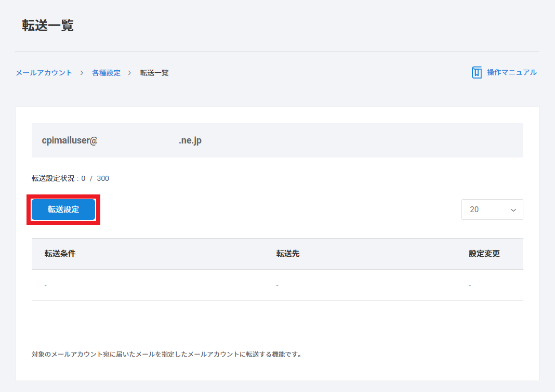Select the dash under 転送先 column
Screen dimensions: 555x392
coord(277,285)
